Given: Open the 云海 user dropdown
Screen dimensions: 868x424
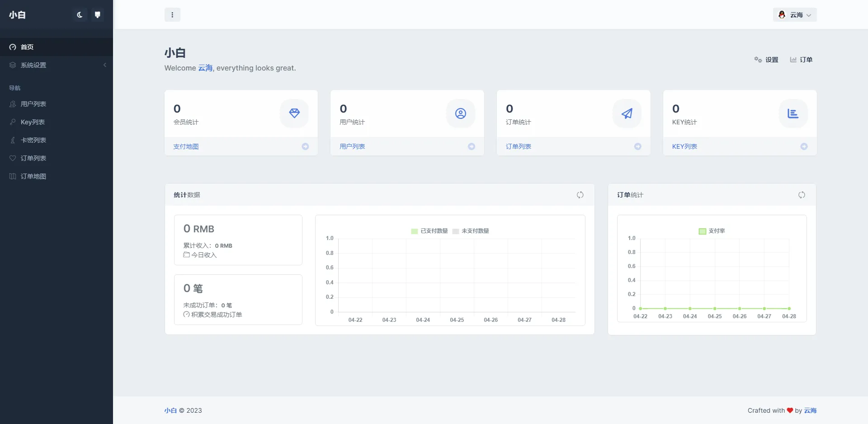Looking at the screenshot, I should tap(795, 15).
